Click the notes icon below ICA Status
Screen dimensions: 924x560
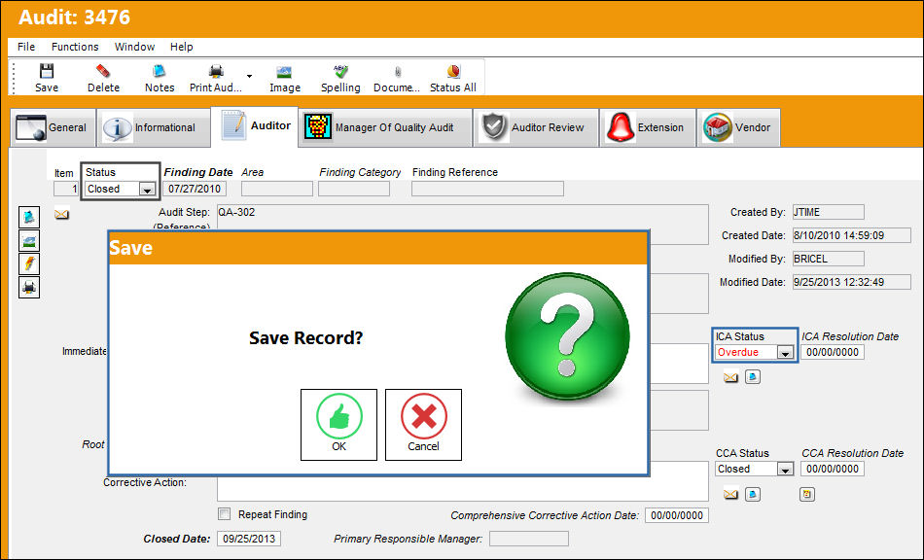pos(753,377)
